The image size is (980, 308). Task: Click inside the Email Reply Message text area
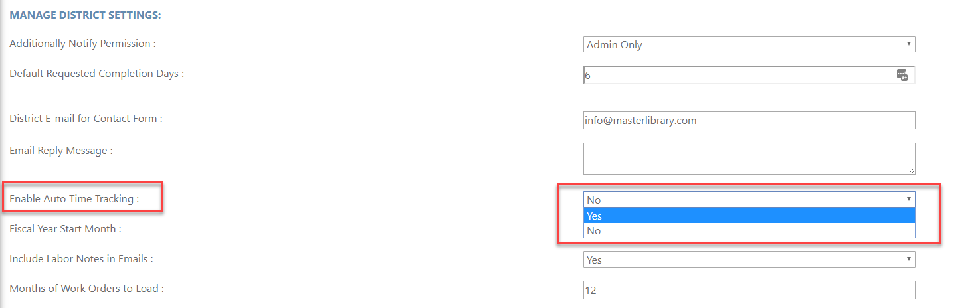(749, 159)
